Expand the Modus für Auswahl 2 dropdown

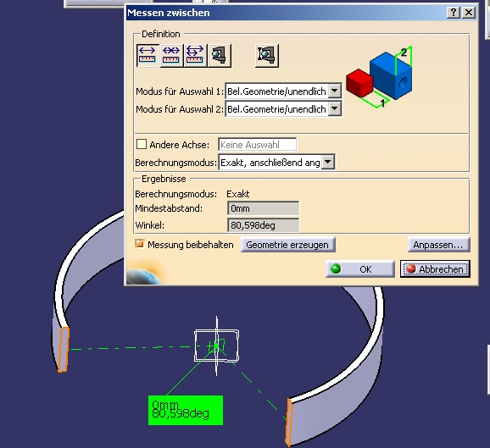click(334, 109)
